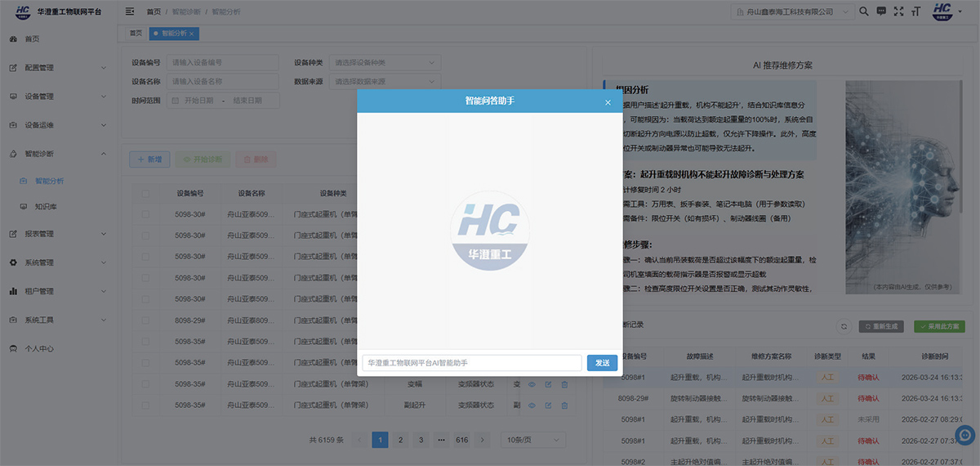The height and width of the screenshot is (466, 980).
Task: Select 智能分析 in the sidebar
Action: pos(57,181)
